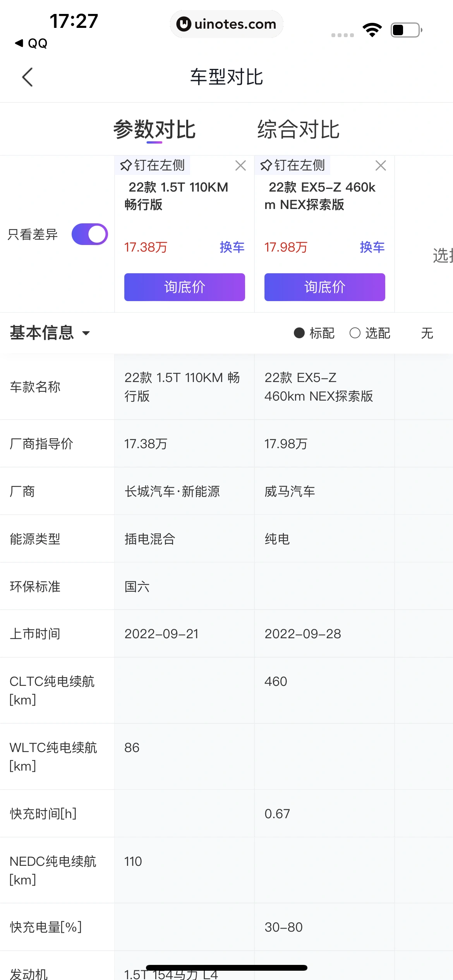Pin 22款 1.5T 110KM car to left
The height and width of the screenshot is (980, 453).
[152, 165]
